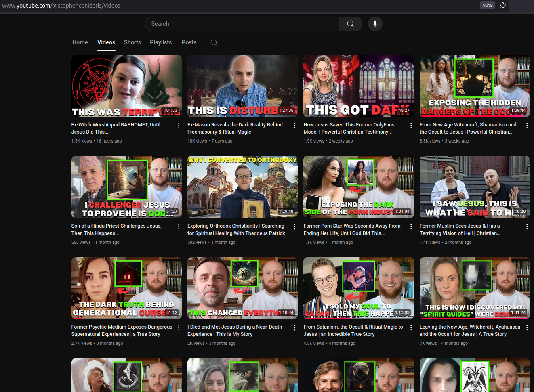Open options menu for Former Psychic Medium video
This screenshot has height=392, width=534.
tap(179, 328)
